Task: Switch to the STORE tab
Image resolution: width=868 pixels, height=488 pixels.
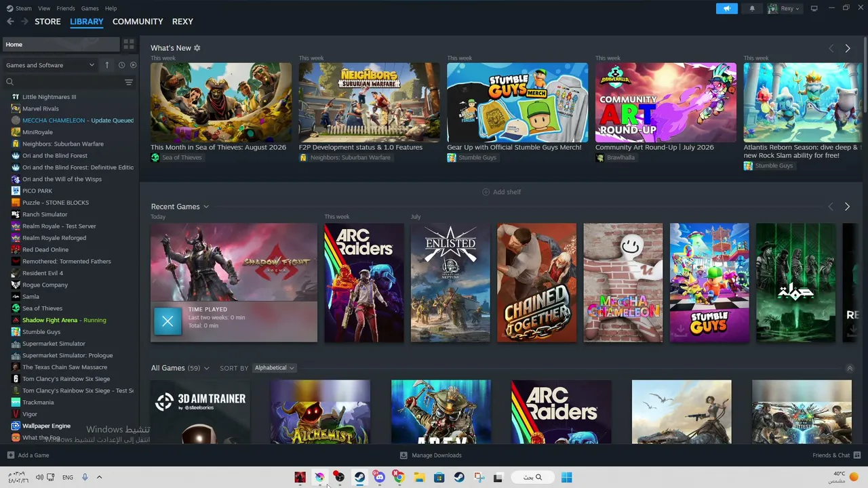Action: (47, 22)
